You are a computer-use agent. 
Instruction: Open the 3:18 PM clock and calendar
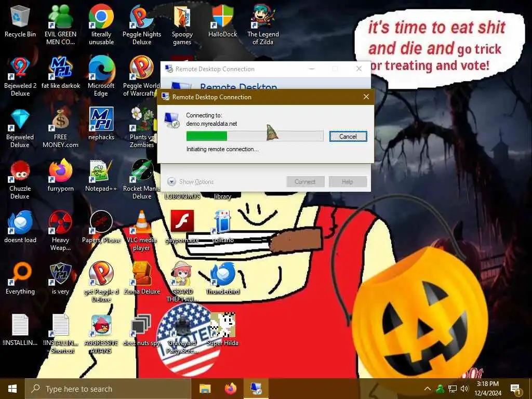click(x=488, y=389)
